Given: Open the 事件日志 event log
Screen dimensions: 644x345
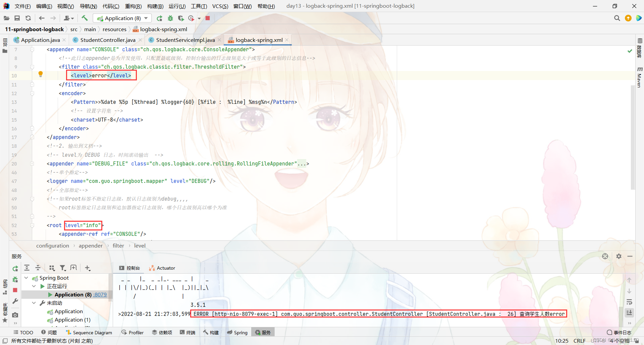Looking at the screenshot, I should (x=619, y=332).
